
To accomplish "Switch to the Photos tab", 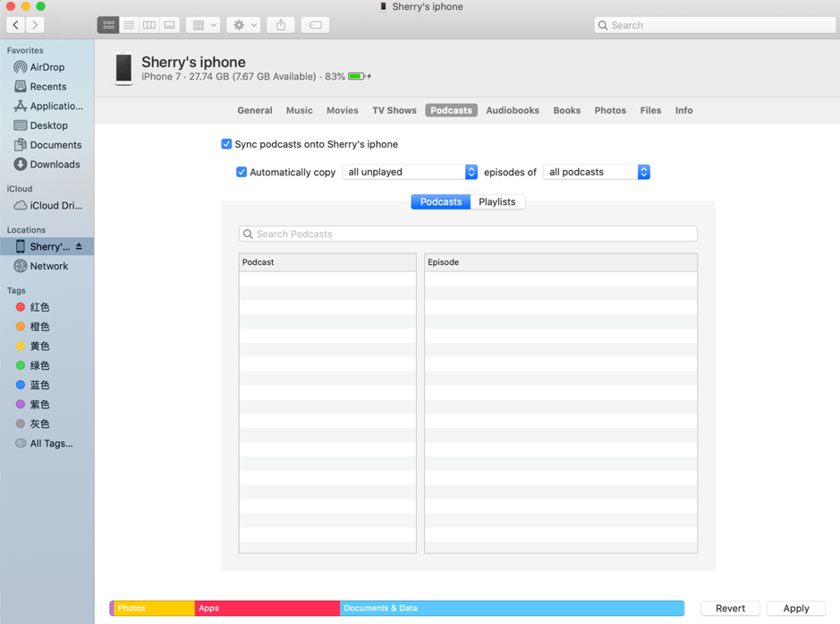I will tap(610, 110).
